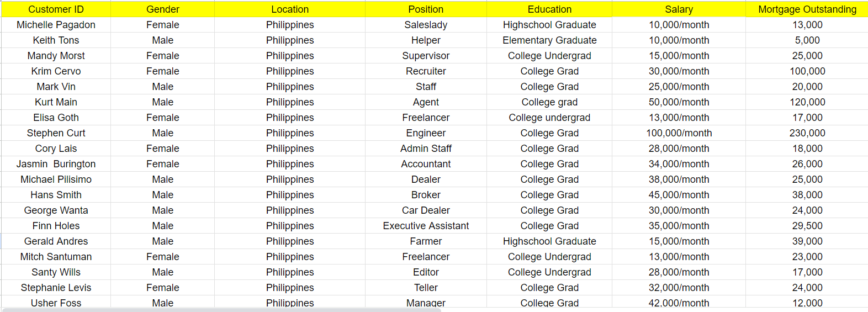
Task: Click the Education header cell
Action: [x=549, y=9]
